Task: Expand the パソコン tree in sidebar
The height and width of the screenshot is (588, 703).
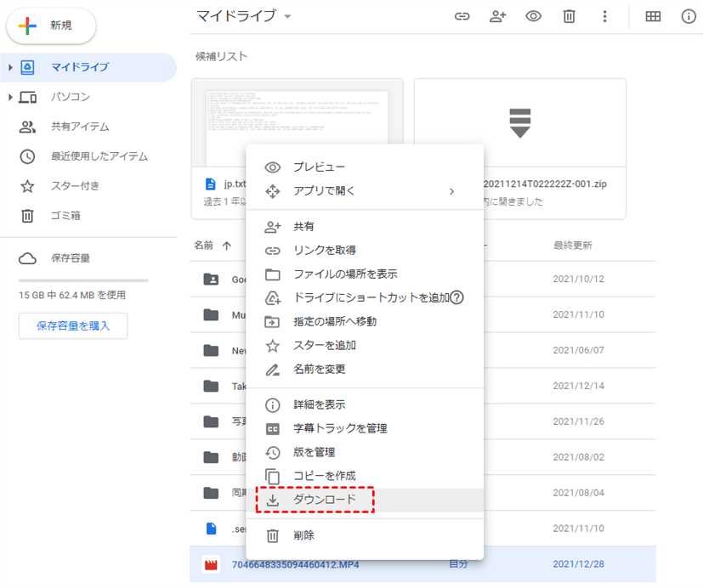Action: pyautogui.click(x=10, y=97)
